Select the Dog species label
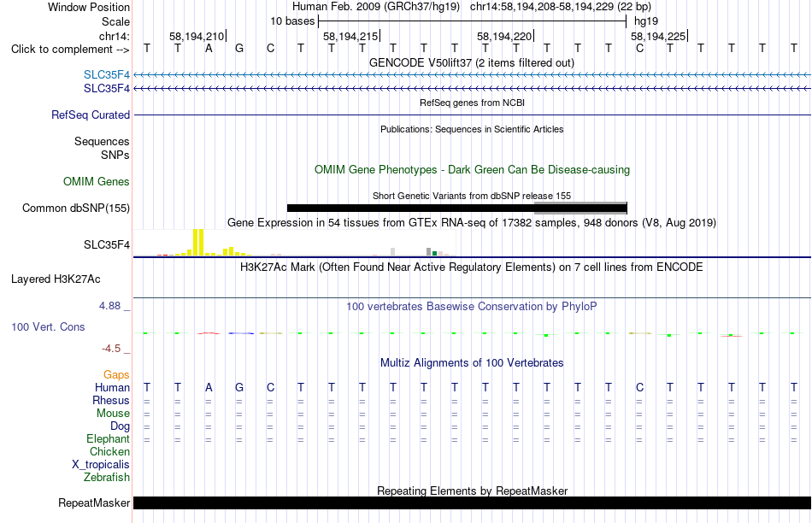Image resolution: width=812 pixels, height=523 pixels. tap(120, 426)
